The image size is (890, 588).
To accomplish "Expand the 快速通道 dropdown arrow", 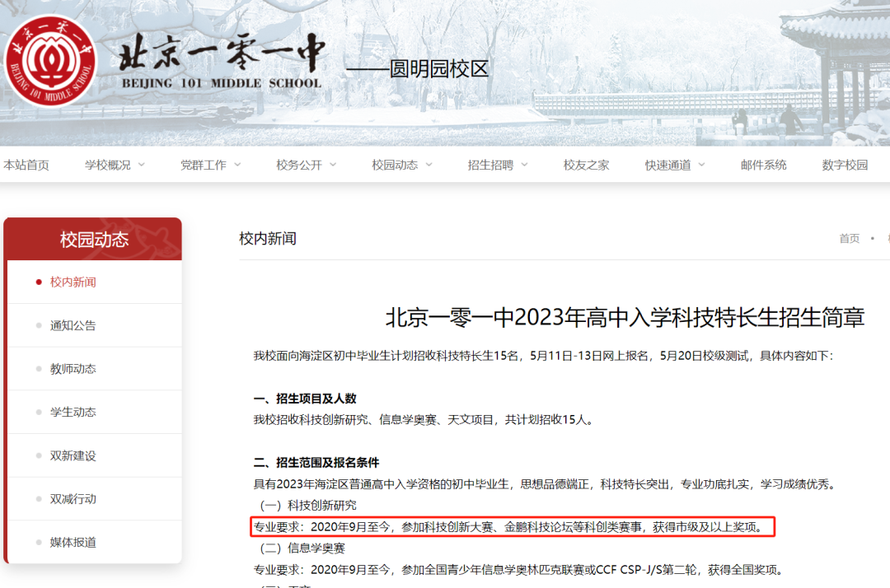I will tap(701, 165).
